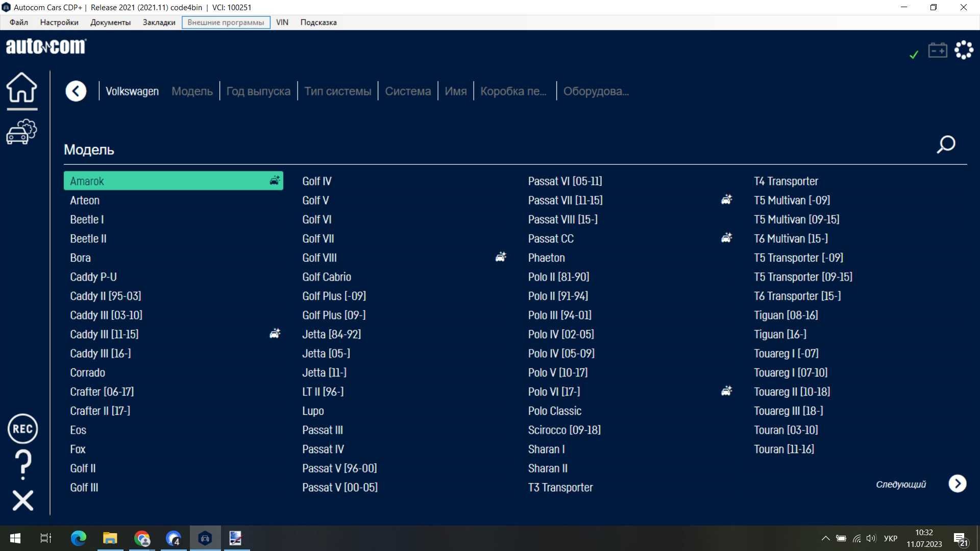
Task: Click the Модель breadcrumb step
Action: [x=192, y=91]
